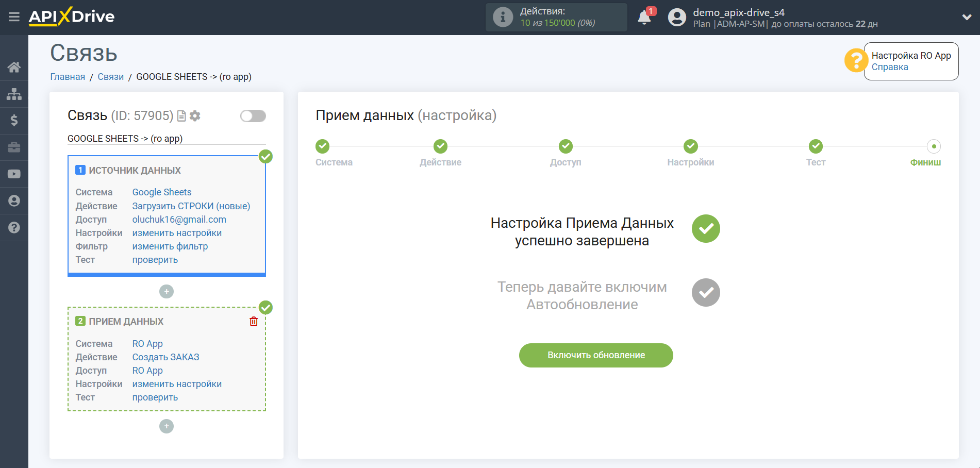Delete the Прием данных block via trash icon
Screen dimensions: 980x468
pyautogui.click(x=253, y=321)
